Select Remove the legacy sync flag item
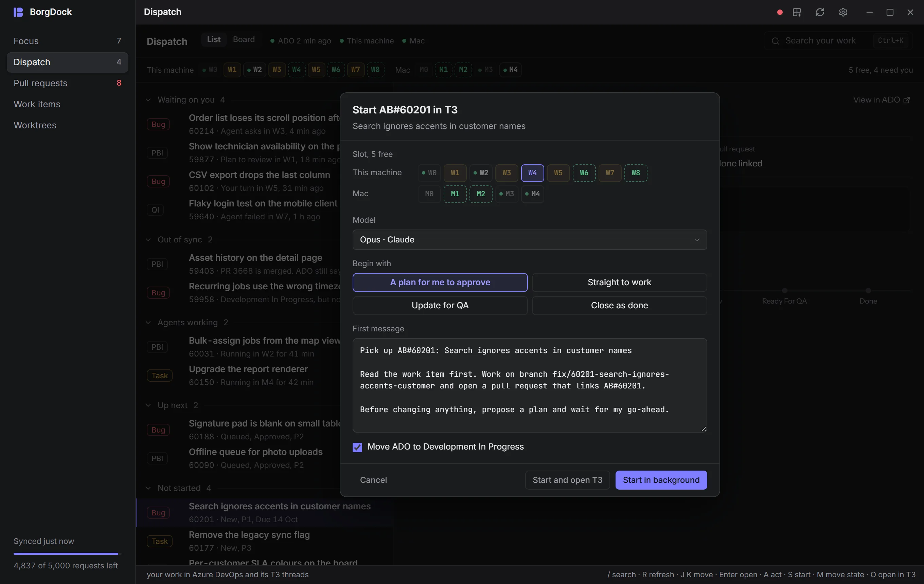This screenshot has width=924, height=584. pyautogui.click(x=265, y=541)
